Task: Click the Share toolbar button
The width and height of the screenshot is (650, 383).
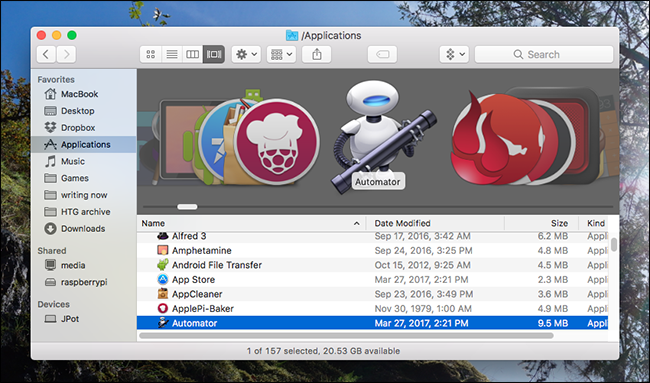Action: [x=317, y=54]
